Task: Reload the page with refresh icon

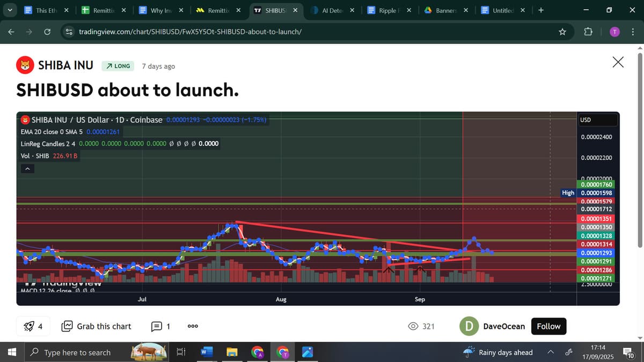Action: [47, 32]
